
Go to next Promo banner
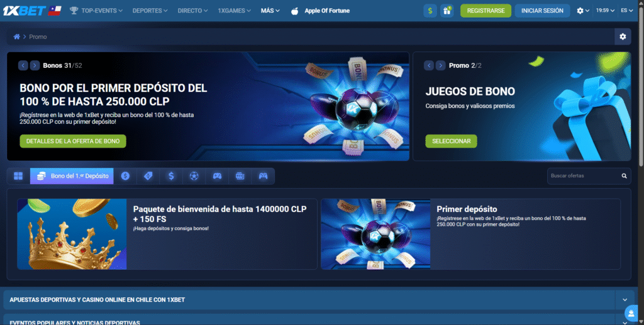pyautogui.click(x=441, y=65)
